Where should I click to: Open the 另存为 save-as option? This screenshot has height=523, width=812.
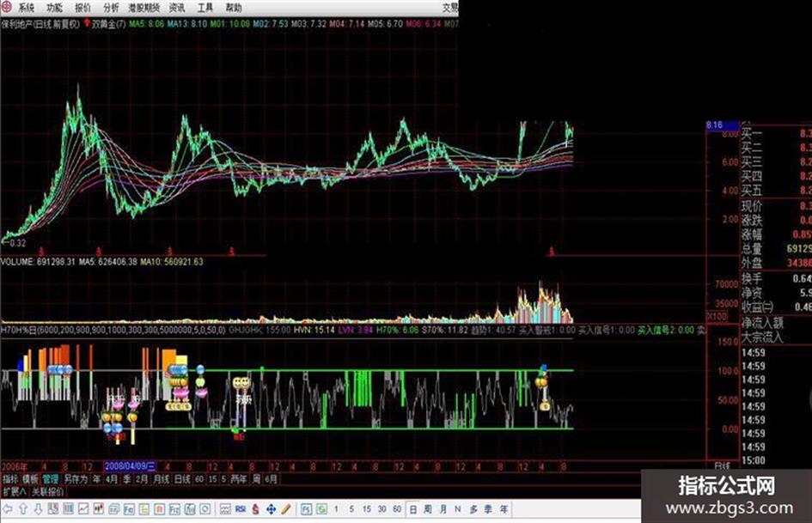(x=76, y=479)
